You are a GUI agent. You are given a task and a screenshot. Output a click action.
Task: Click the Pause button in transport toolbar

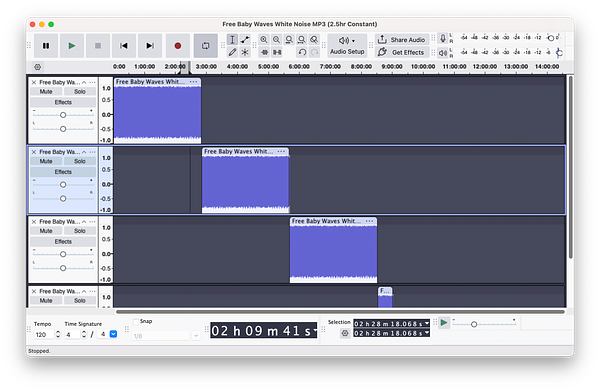(x=46, y=46)
